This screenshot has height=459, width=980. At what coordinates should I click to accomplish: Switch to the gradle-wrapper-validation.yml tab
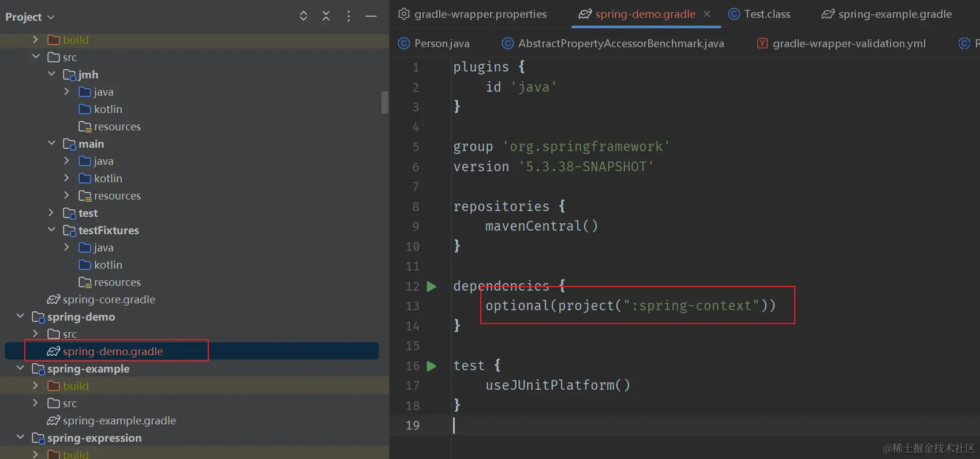[x=841, y=43]
